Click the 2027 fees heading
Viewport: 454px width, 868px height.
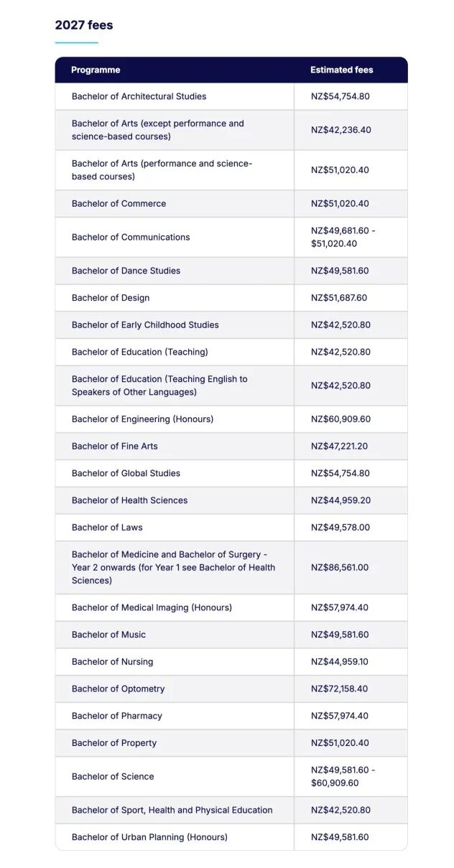(x=84, y=25)
